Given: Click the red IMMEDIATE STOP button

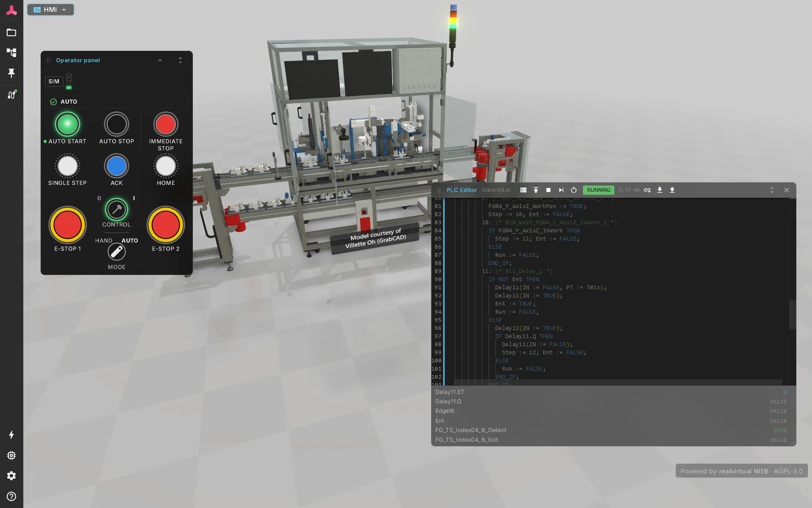Looking at the screenshot, I should point(166,124).
